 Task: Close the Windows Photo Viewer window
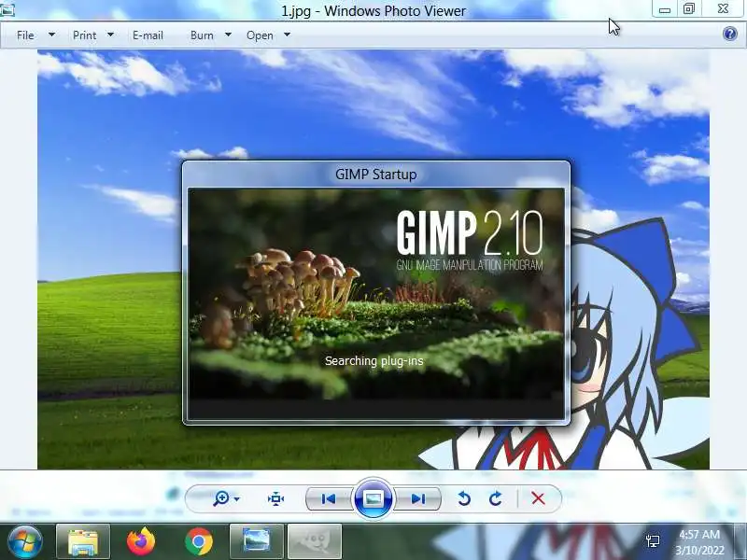[x=723, y=8]
